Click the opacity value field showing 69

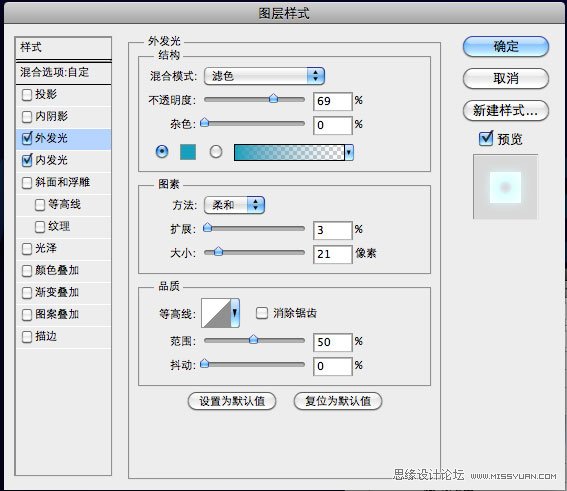[333, 101]
